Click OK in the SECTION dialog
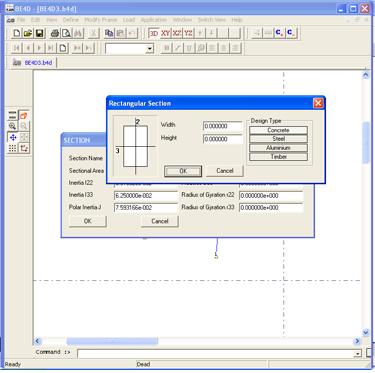Image resolution: width=375 pixels, height=373 pixels. [88, 221]
